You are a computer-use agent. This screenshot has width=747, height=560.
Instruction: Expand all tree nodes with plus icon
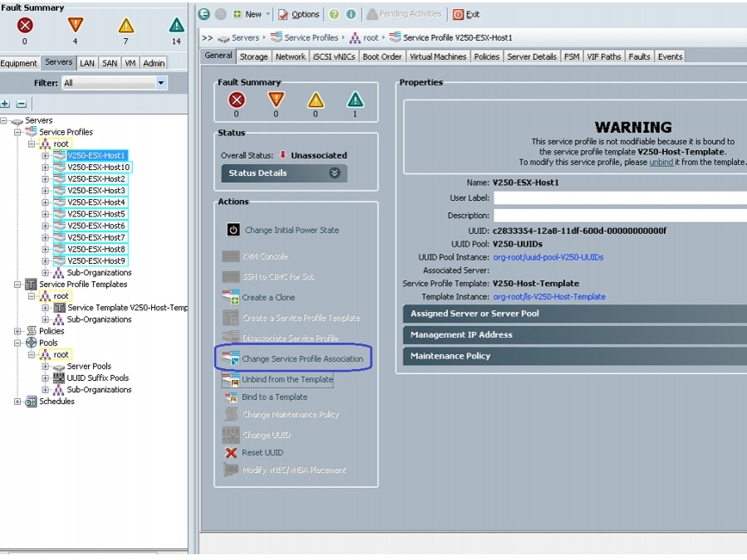pyautogui.click(x=5, y=104)
